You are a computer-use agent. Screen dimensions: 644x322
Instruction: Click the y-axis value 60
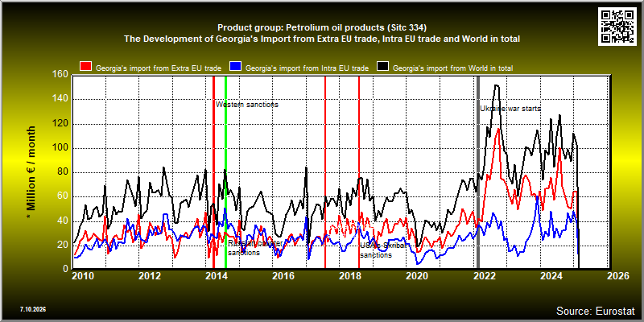[63, 196]
